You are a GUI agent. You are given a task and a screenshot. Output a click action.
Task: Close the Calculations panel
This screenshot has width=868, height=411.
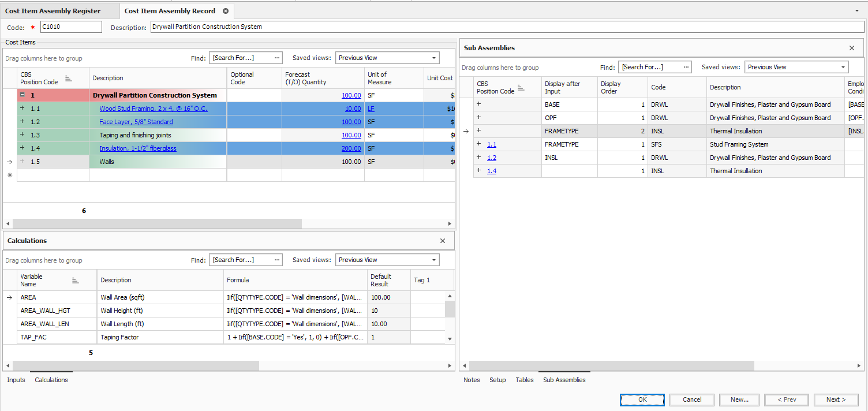tap(443, 241)
